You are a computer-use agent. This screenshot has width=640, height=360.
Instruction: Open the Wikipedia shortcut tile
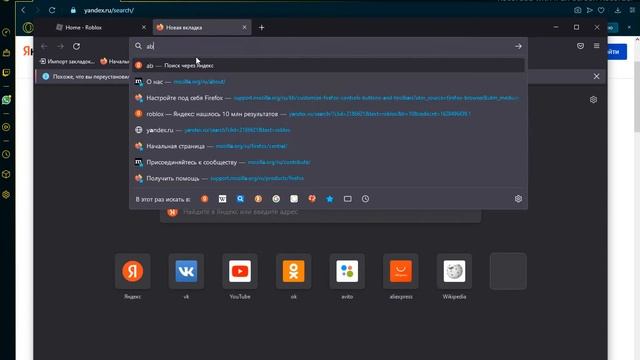click(x=454, y=271)
